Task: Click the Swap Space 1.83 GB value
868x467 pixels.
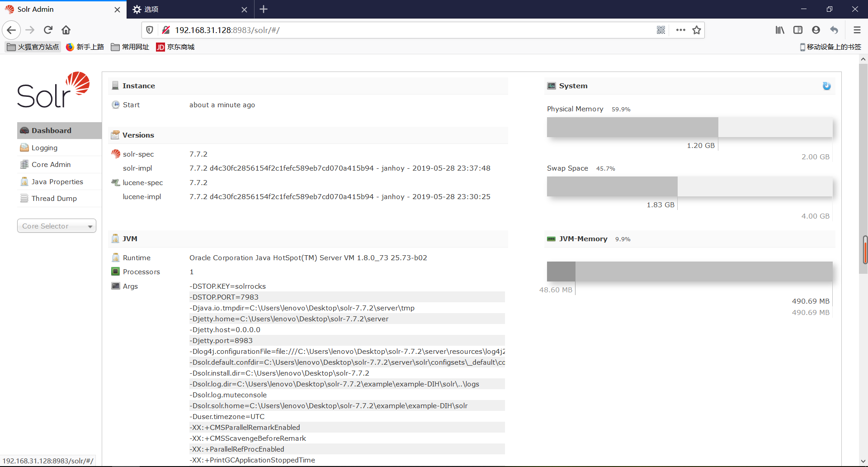Action: 660,205
